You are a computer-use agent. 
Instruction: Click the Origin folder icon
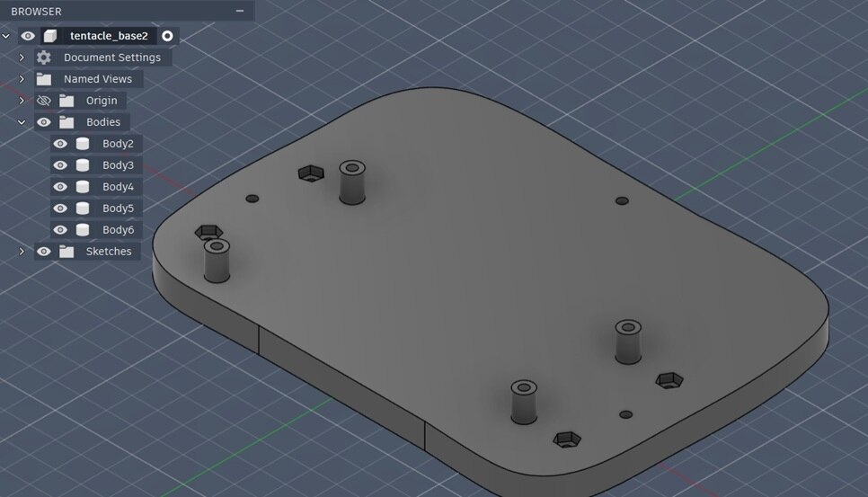pyautogui.click(x=66, y=101)
